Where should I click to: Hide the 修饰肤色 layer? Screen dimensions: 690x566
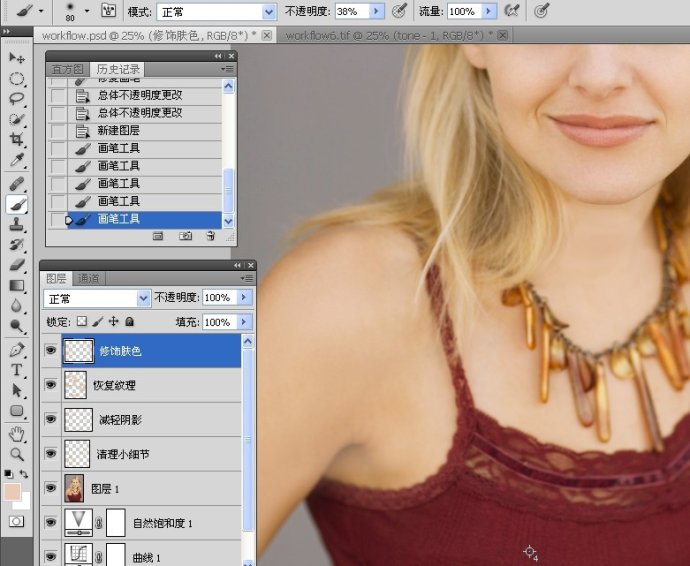click(51, 350)
